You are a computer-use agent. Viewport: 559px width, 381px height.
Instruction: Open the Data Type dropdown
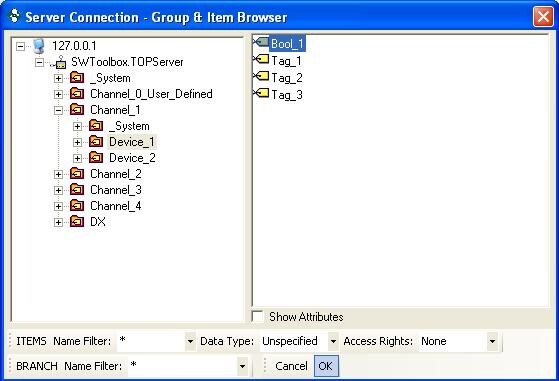(x=333, y=341)
